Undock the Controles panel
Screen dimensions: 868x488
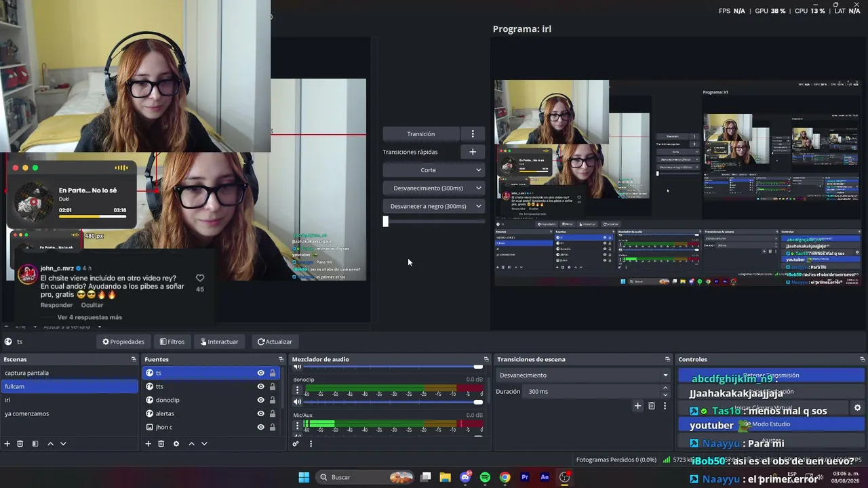[x=862, y=359]
